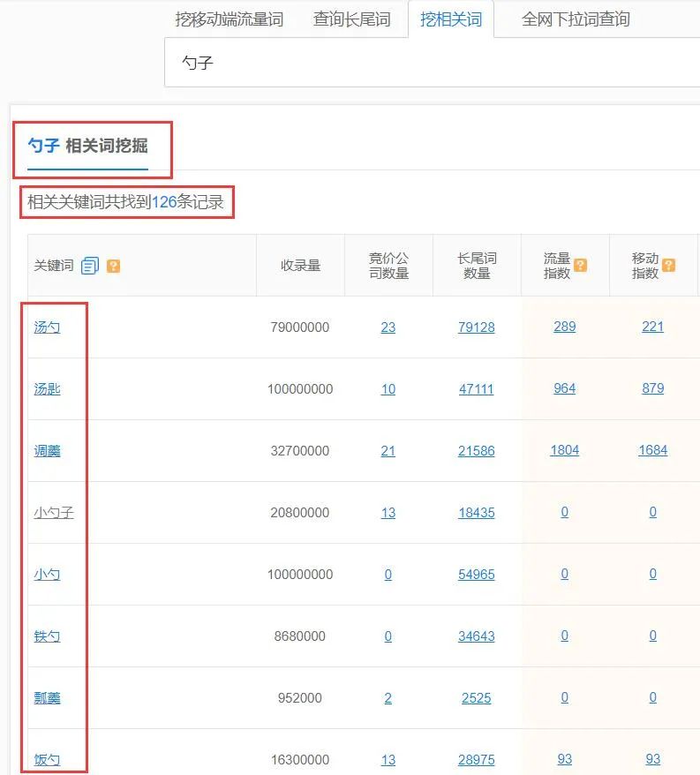Viewport: 700px width, 775px height.
Task: Go to 全网下拉词查询 tab
Action: coord(576,19)
